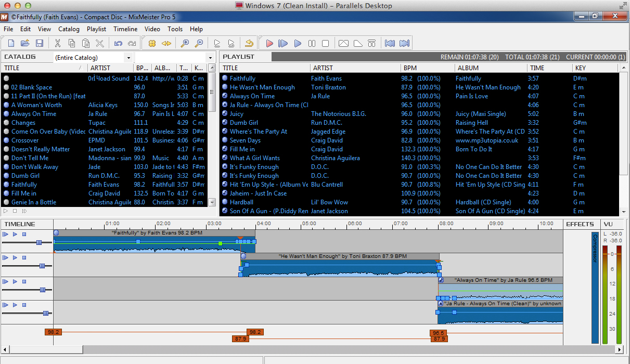Click the Zoom In magnifier icon

pos(185,43)
